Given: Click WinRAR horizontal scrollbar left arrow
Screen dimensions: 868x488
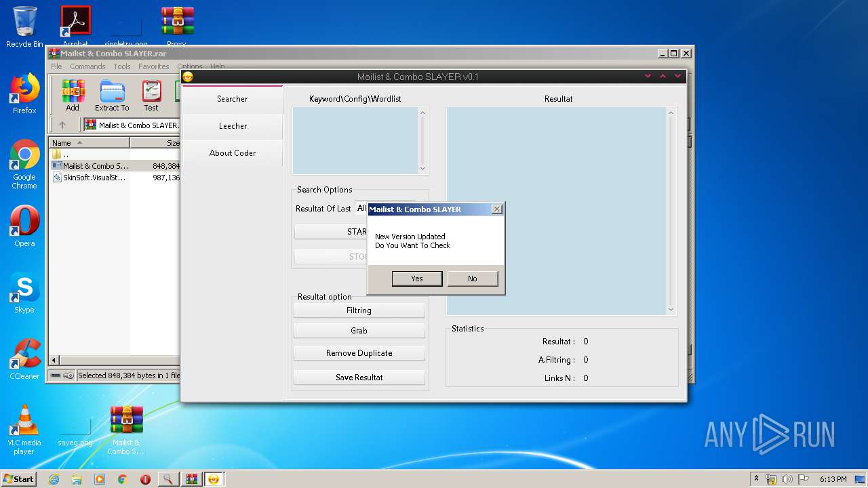Looking at the screenshot, I should pos(55,361).
